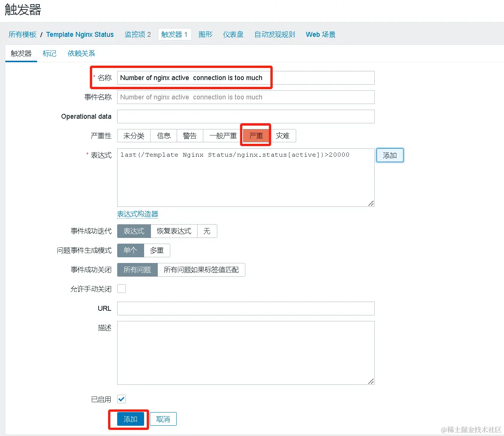This screenshot has height=436, width=504.
Task: Click inside the 描述 textarea
Action: [246, 353]
